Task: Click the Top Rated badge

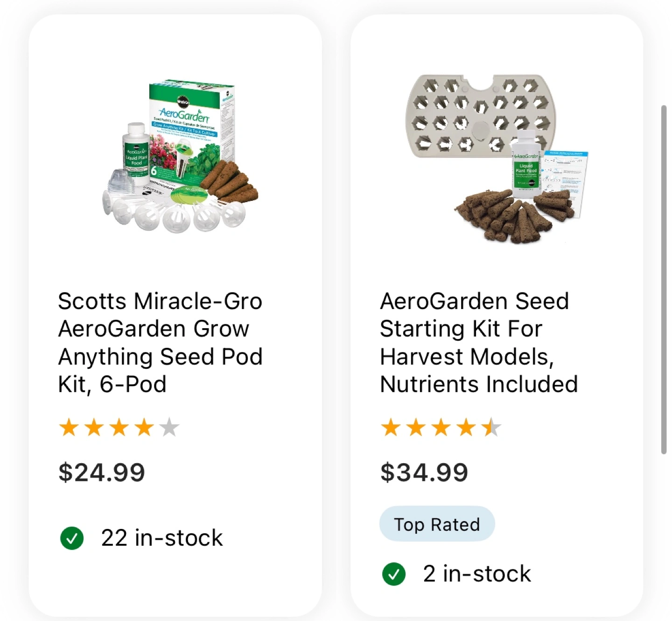Action: [437, 524]
